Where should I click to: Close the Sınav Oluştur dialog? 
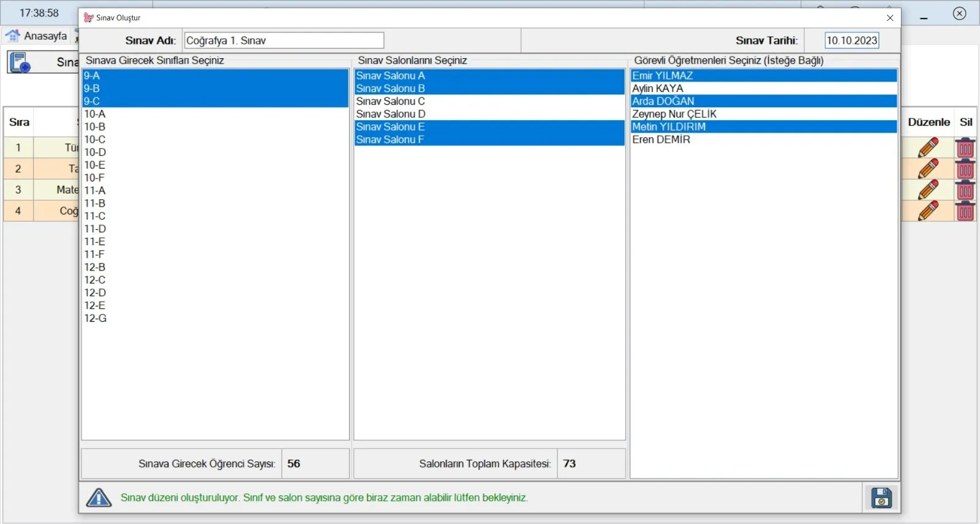click(x=890, y=18)
